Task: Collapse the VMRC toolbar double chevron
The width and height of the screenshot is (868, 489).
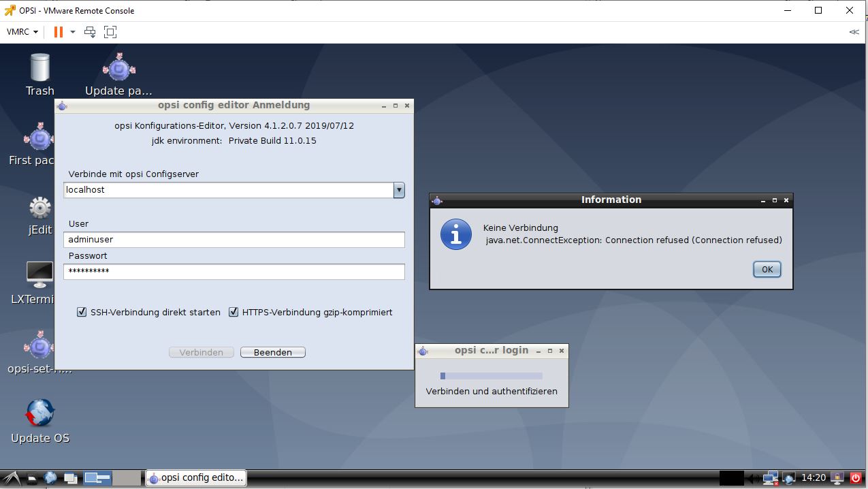Action: point(854,32)
